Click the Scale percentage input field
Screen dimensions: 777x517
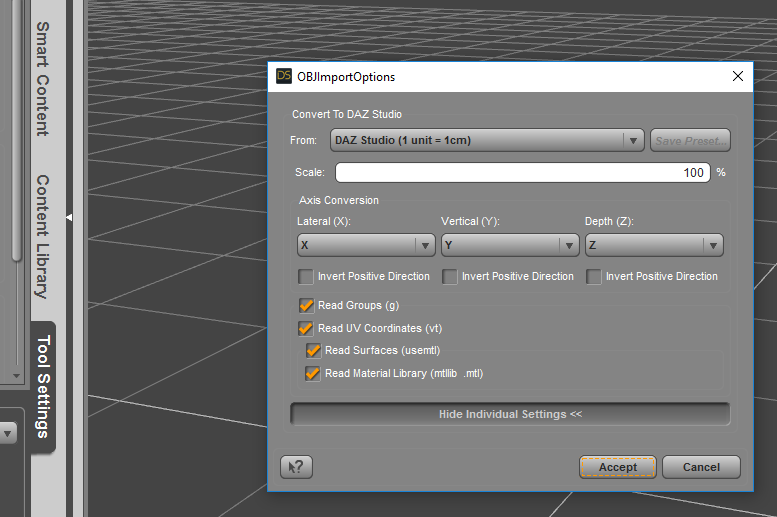(523, 172)
